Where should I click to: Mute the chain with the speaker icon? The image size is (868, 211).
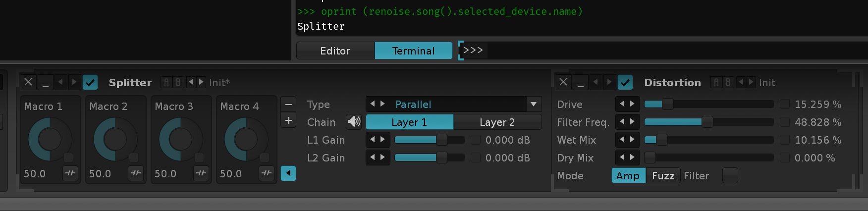[x=354, y=122]
